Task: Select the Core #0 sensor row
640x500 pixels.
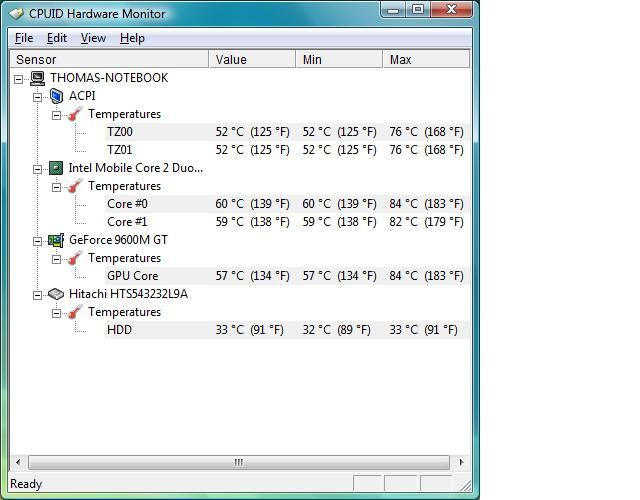Action: [x=287, y=204]
